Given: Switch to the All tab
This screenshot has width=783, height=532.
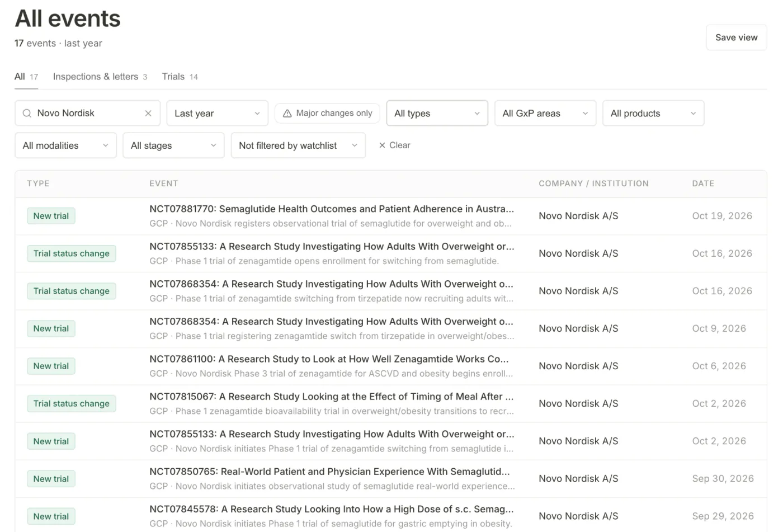Looking at the screenshot, I should tap(26, 77).
